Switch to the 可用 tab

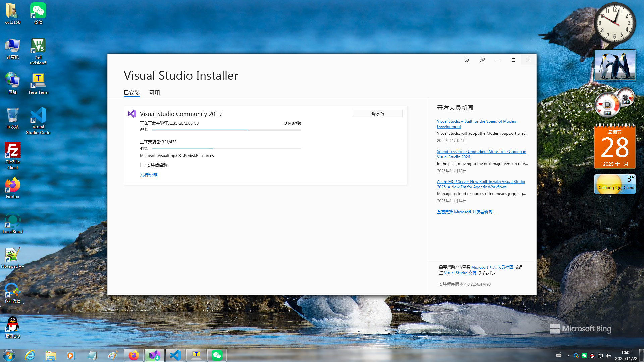coord(154,93)
